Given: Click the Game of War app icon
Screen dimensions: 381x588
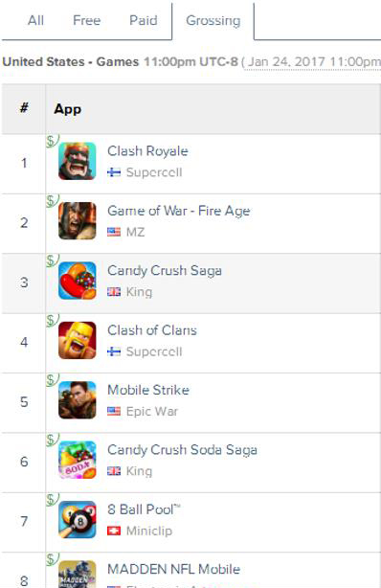Looking at the screenshot, I should [x=78, y=221].
